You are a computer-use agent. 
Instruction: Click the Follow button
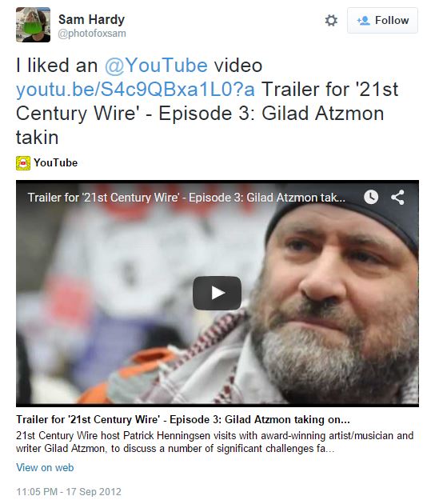pos(382,20)
